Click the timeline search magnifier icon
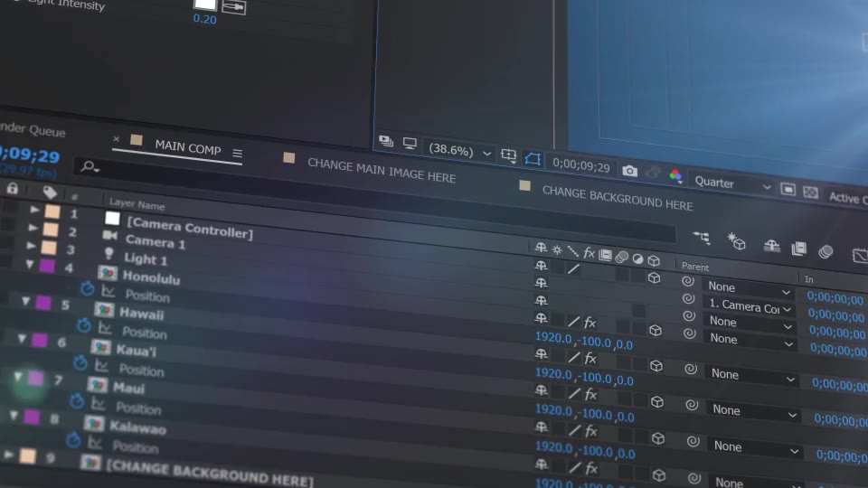 (89, 166)
